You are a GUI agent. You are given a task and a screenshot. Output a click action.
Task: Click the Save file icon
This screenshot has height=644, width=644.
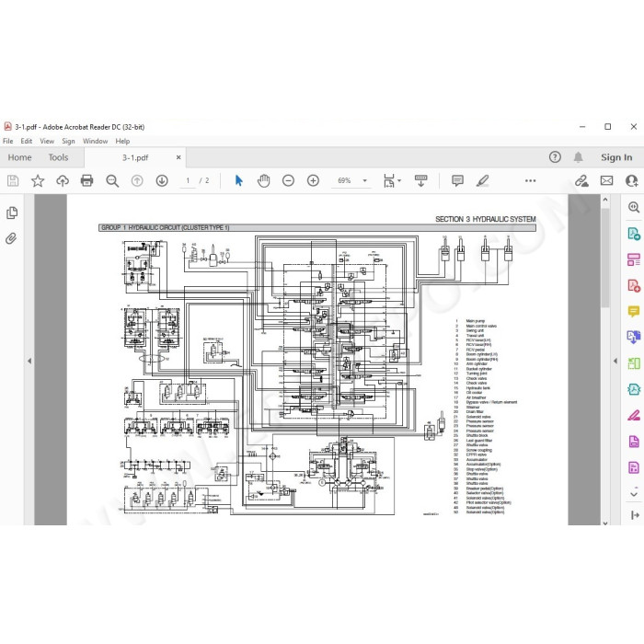[13, 180]
